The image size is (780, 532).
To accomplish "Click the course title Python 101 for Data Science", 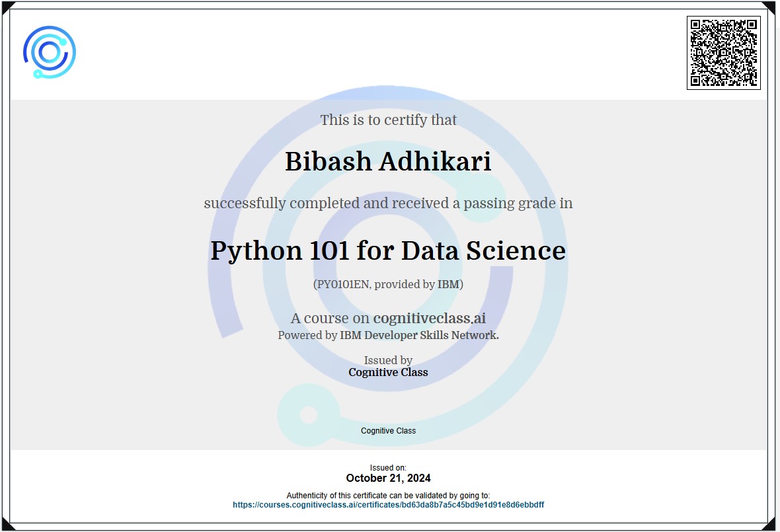I will coord(388,250).
